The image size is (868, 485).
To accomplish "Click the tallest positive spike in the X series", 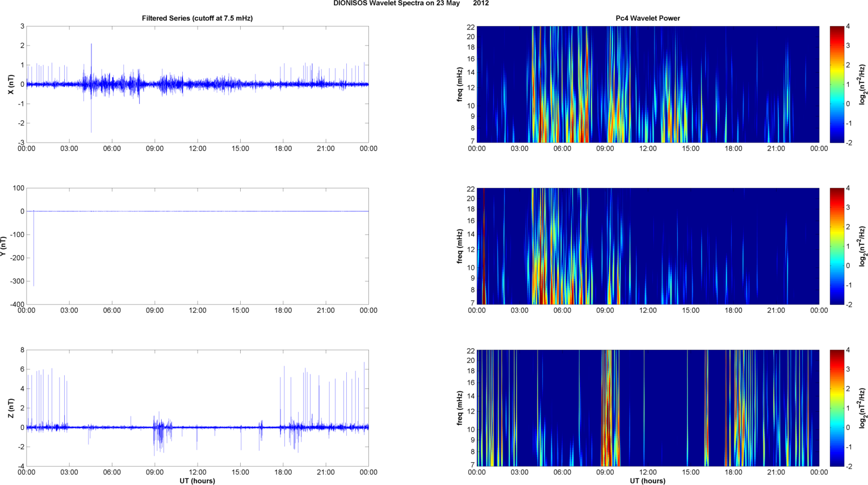I will (x=91, y=51).
